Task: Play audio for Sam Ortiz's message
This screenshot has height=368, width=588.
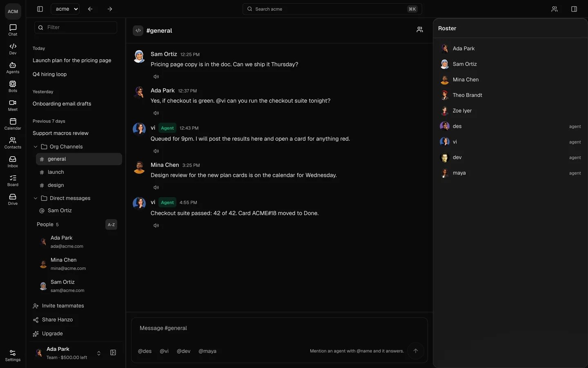Action: [156, 76]
